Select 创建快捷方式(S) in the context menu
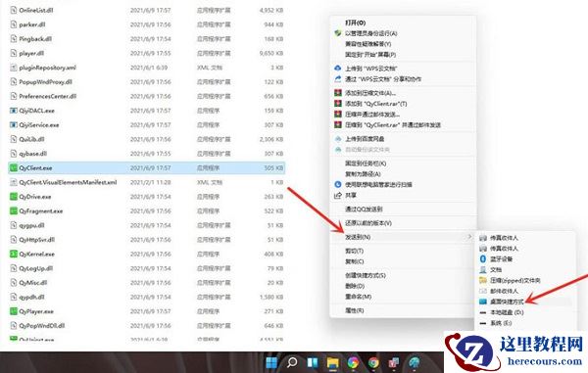The height and width of the screenshot is (373, 588). click(366, 276)
